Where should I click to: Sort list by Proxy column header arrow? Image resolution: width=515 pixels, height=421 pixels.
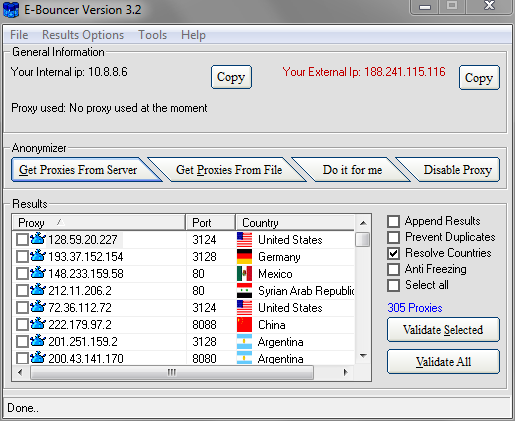coord(60,222)
